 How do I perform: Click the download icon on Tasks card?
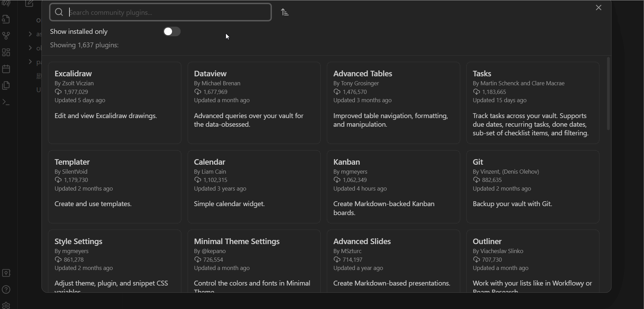click(x=476, y=92)
